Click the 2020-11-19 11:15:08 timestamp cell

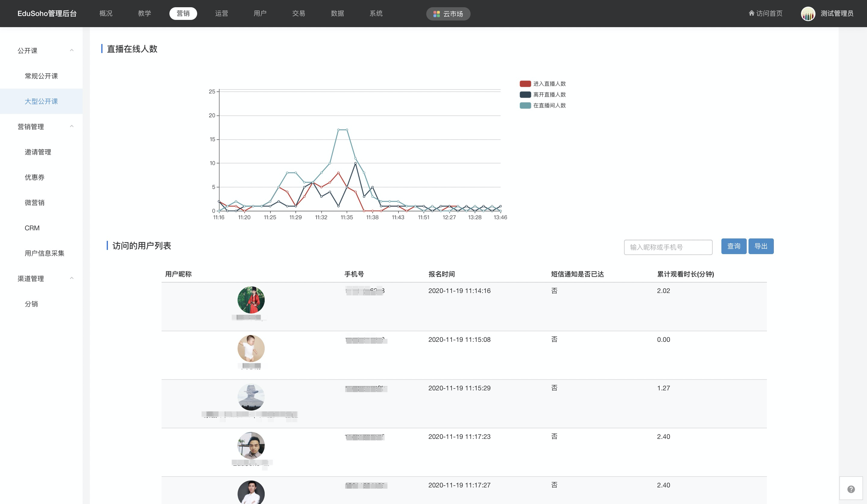pyautogui.click(x=459, y=339)
